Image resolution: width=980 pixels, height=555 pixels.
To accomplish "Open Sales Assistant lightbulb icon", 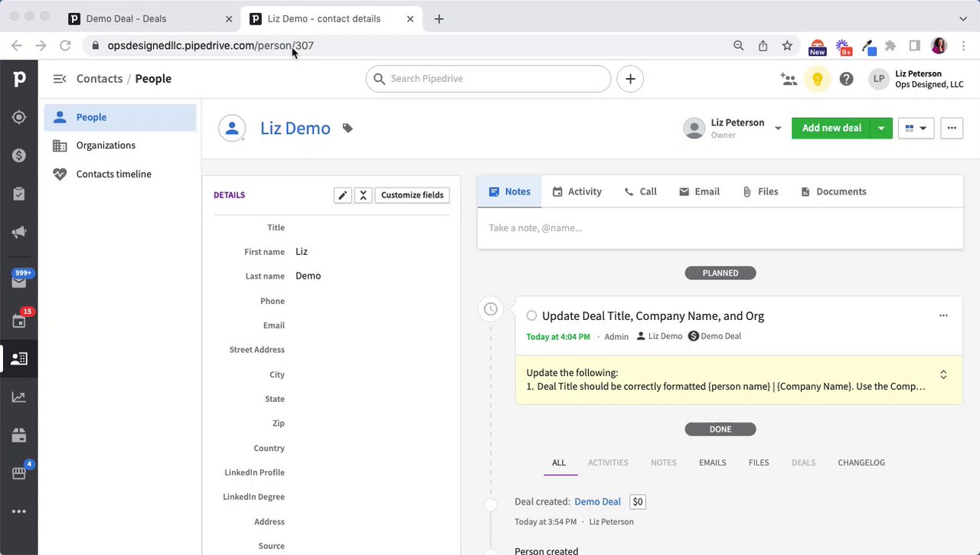I will coord(818,79).
